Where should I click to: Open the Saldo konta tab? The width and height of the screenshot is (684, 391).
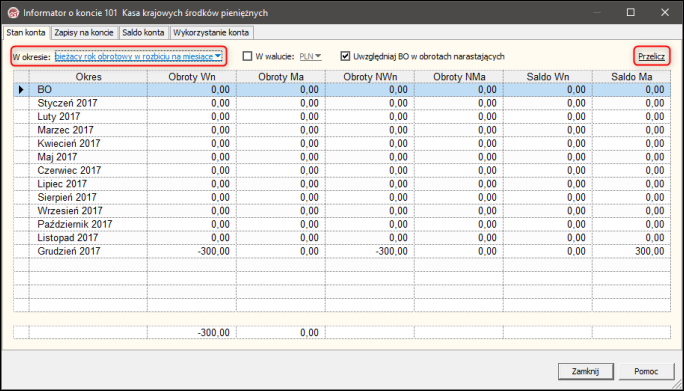coord(144,33)
